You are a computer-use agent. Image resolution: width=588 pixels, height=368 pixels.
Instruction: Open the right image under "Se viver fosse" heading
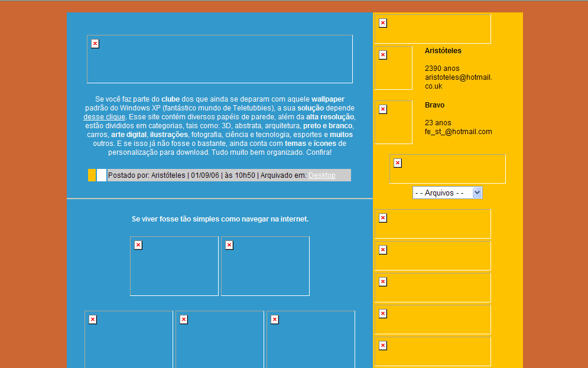point(265,266)
